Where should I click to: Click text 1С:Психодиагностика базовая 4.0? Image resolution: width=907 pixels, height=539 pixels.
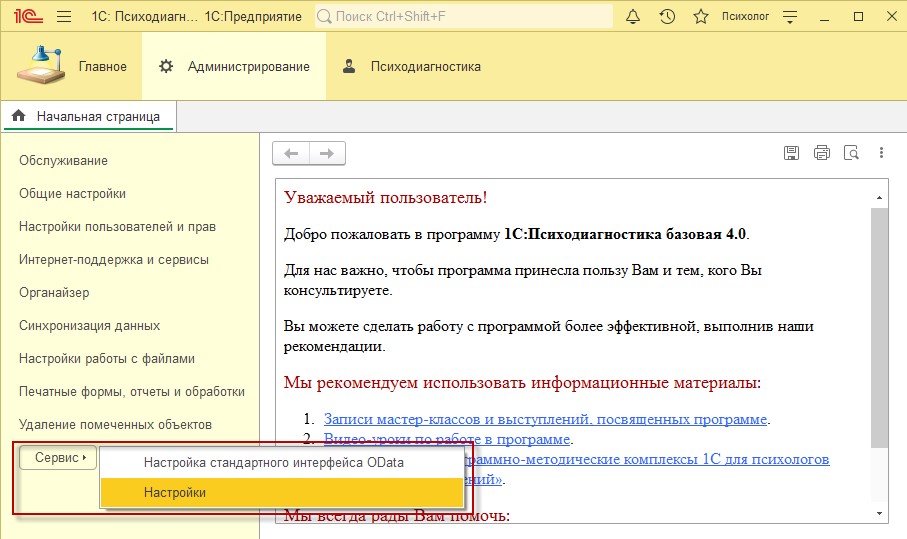pyautogui.click(x=625, y=234)
